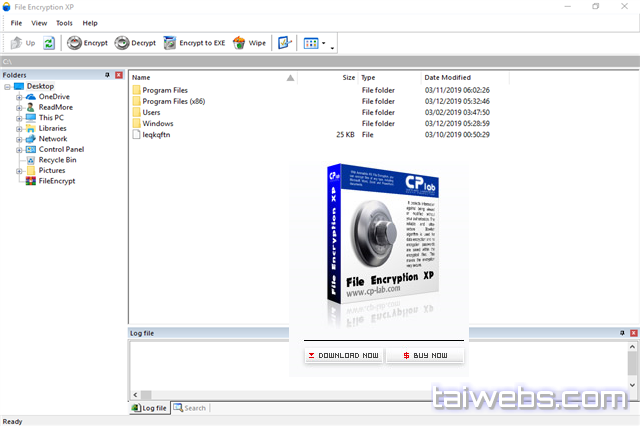
Task: Pin the Folders panel
Action: (108, 75)
